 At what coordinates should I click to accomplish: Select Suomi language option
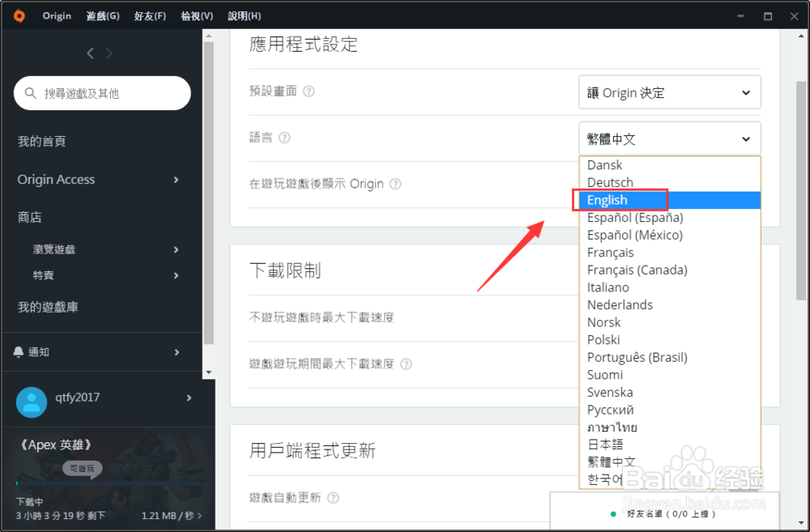[x=670, y=375]
